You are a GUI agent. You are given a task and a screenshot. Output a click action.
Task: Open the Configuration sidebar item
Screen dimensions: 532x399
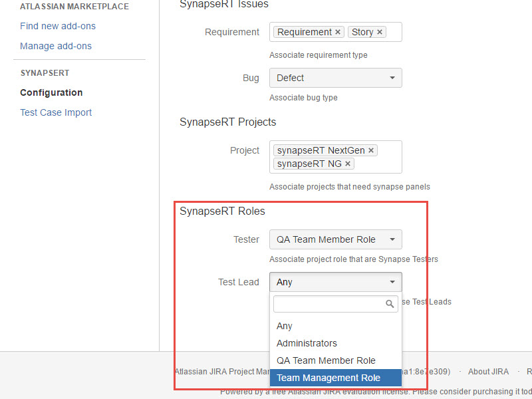click(x=51, y=92)
